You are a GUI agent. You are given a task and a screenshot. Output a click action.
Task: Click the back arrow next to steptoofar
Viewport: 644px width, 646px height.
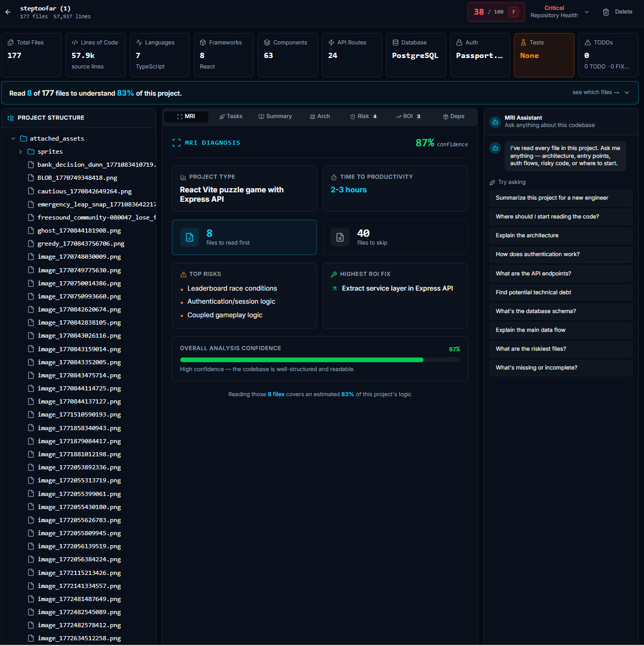pyautogui.click(x=8, y=12)
